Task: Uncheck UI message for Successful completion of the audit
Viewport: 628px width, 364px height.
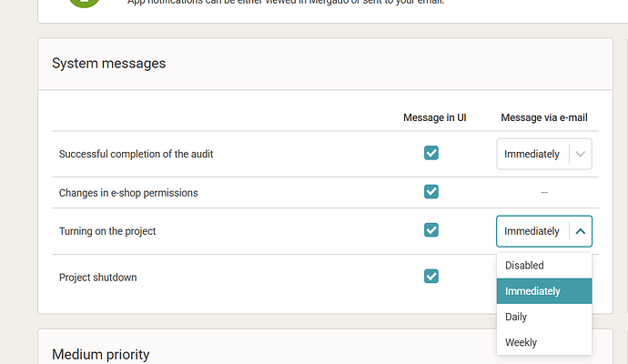Action: [x=431, y=154]
